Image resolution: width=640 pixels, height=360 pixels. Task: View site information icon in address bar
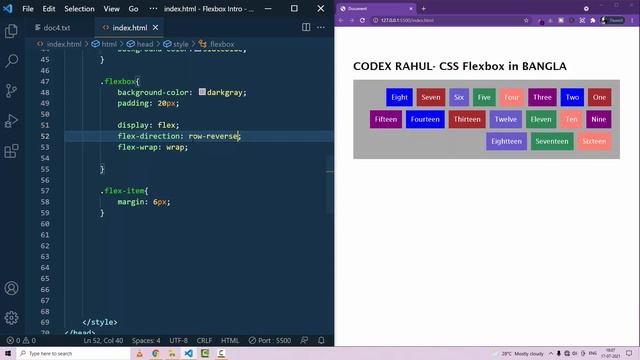click(376, 20)
